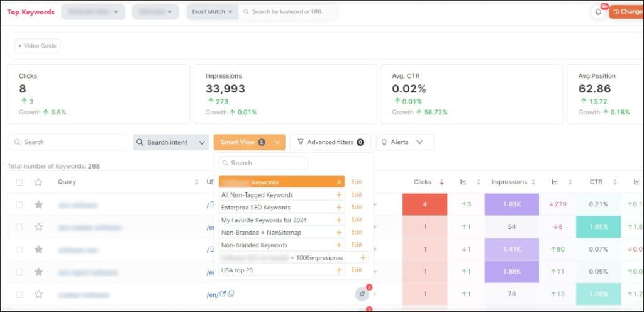Expand the Search intent dropdown
Viewport: 644px width, 312px height.
coord(171,142)
